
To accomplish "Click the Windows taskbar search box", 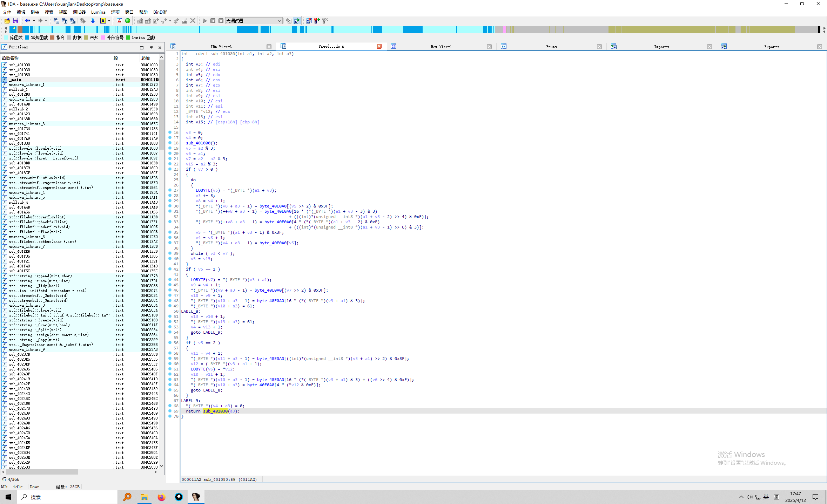I will pyautogui.click(x=67, y=497).
